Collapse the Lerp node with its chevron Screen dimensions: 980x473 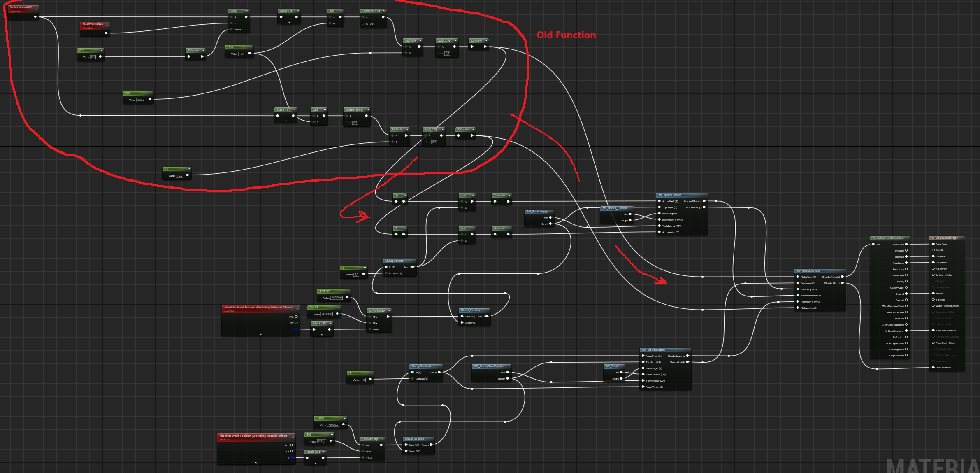click(x=247, y=11)
